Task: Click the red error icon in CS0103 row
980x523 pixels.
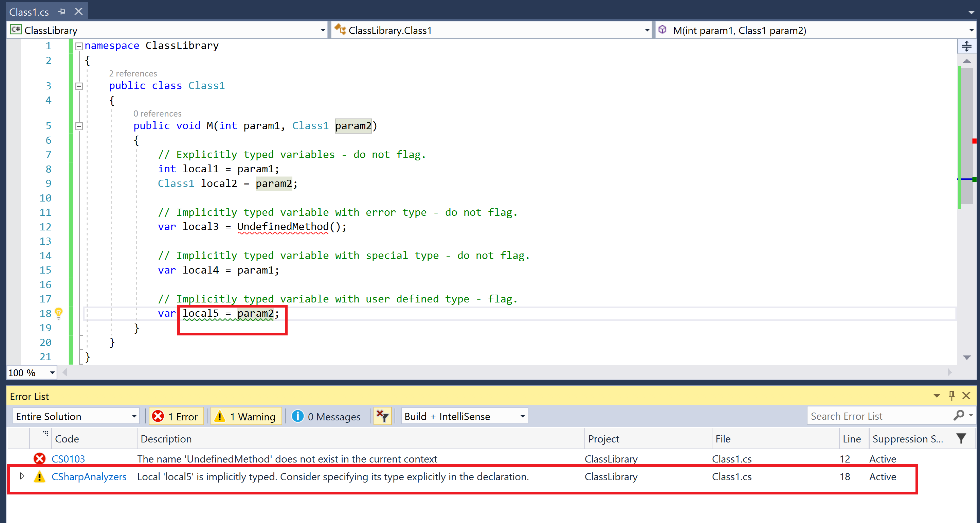Action: coord(39,459)
